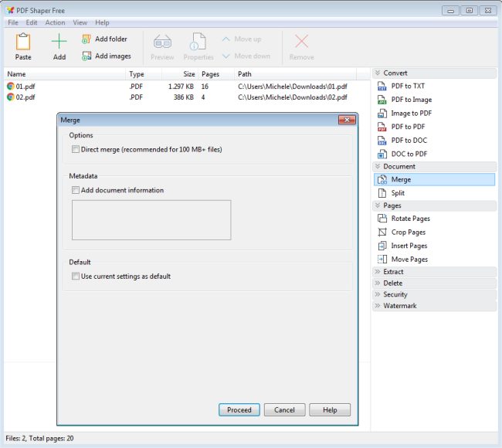Click the Move down arrow

(226, 56)
